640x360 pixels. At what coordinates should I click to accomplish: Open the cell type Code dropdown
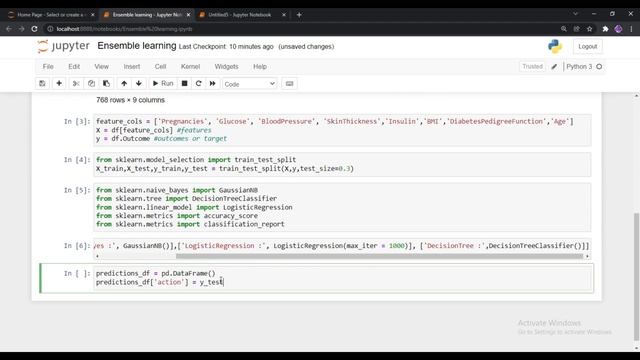[x=249, y=84]
